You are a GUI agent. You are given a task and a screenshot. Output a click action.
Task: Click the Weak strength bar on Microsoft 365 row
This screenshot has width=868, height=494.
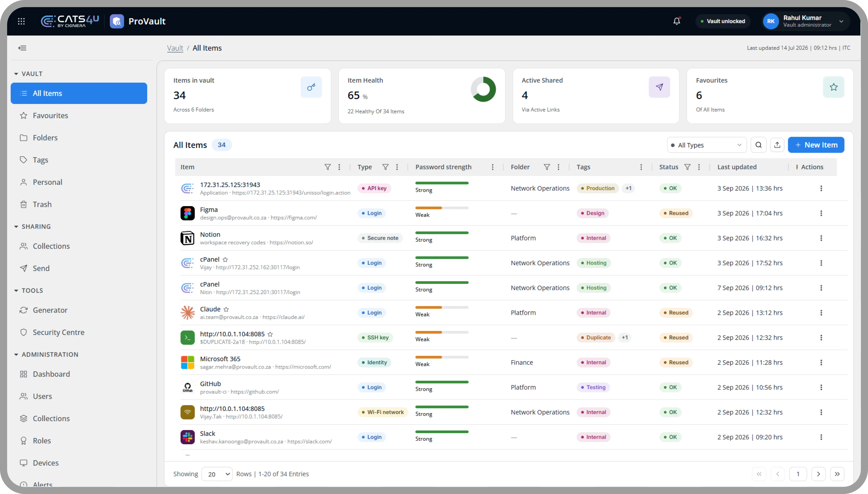coord(442,357)
